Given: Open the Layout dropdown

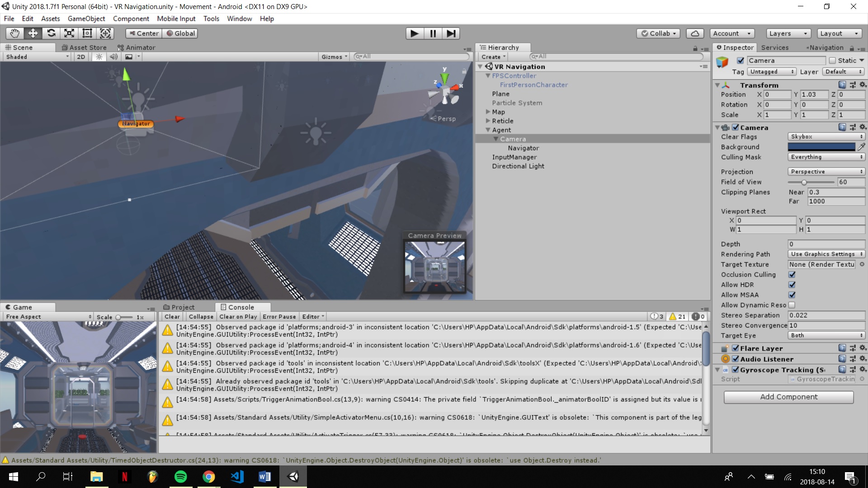Looking at the screenshot, I should coord(839,33).
